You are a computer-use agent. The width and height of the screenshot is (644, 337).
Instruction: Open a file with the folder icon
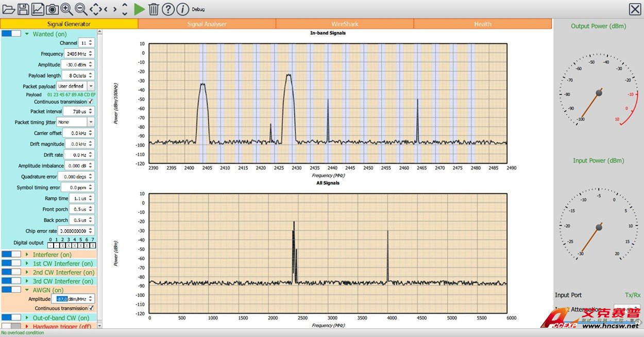(x=8, y=9)
